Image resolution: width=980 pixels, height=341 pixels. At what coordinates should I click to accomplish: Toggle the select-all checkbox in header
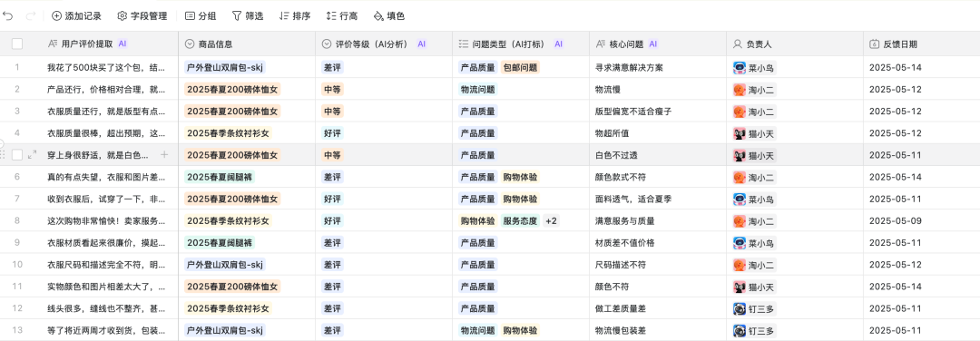click(x=17, y=44)
